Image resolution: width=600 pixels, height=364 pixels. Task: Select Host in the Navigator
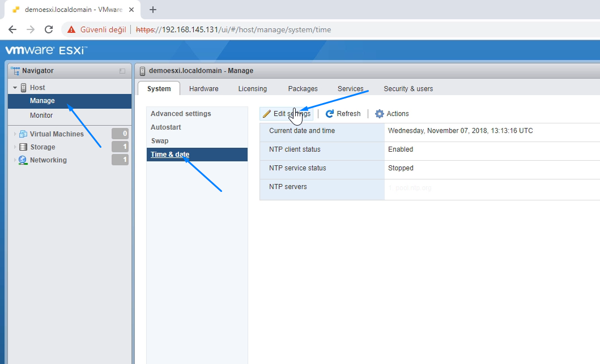click(x=37, y=88)
